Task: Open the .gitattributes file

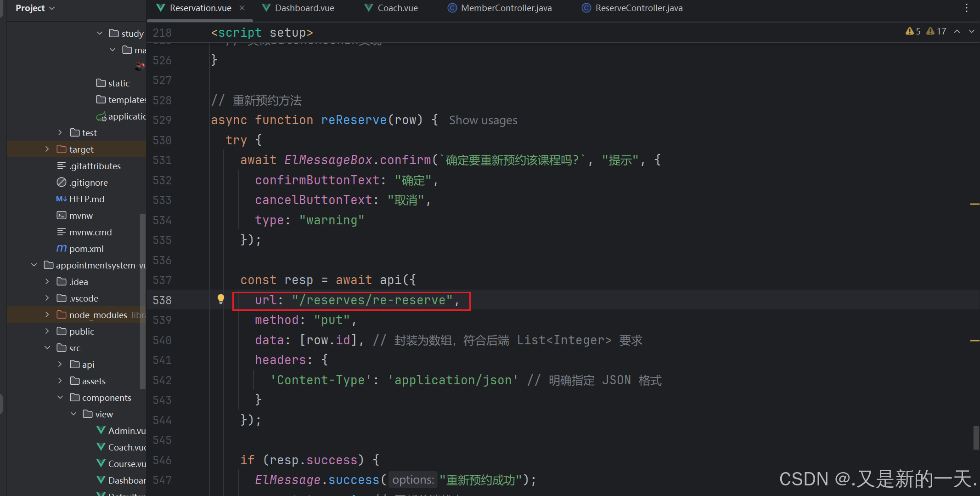Action: coord(89,166)
